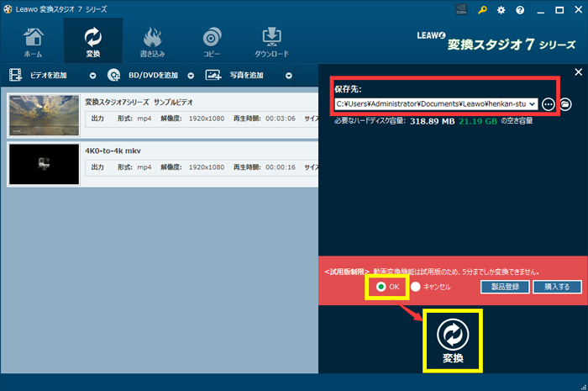Select the sample video sky thumbnail

[44, 115]
